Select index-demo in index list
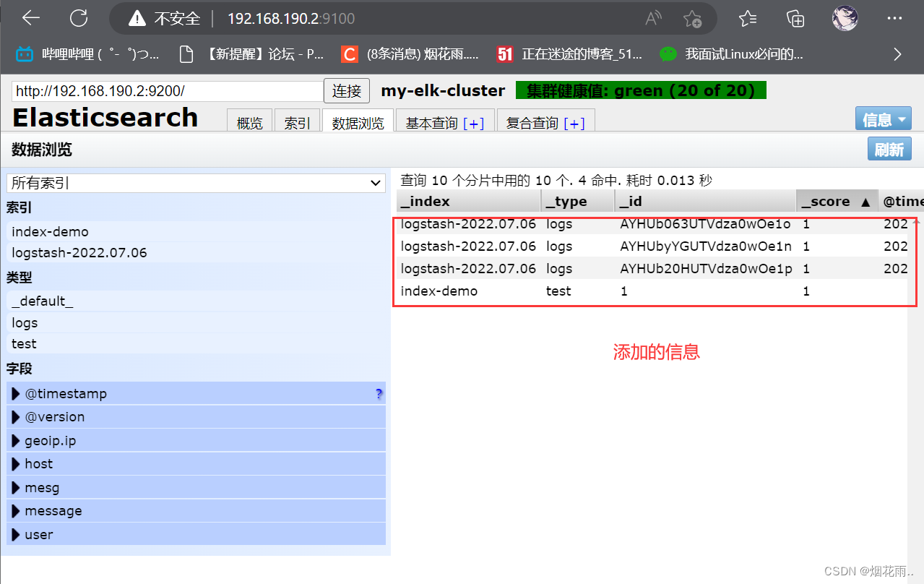Screen dimensions: 924x584 click(197, 232)
